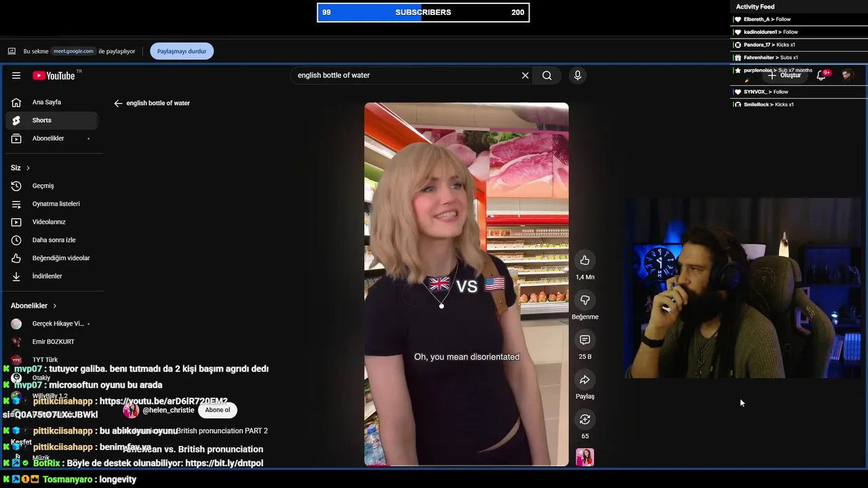The image size is (868, 488).
Task: Open Videolarınız page
Action: pos(51,222)
